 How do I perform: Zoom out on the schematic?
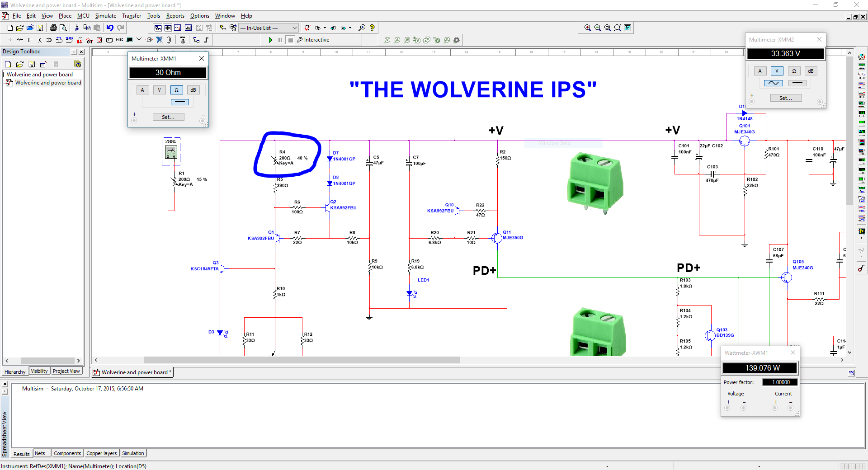(598, 28)
